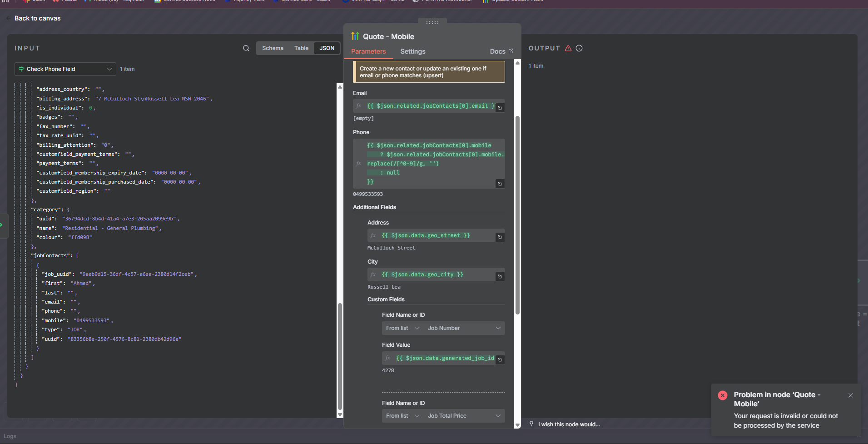Open the Docs link for this node
The width and height of the screenshot is (868, 444).
[x=501, y=51]
